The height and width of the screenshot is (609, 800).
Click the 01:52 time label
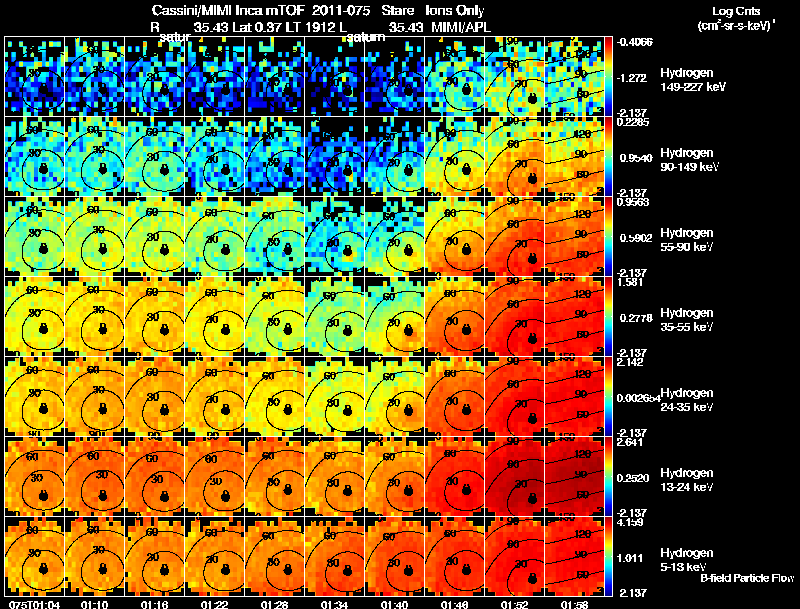click(513, 604)
